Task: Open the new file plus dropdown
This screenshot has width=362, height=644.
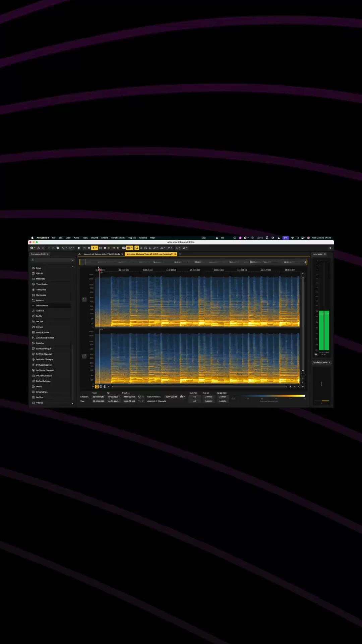Action: [33, 248]
